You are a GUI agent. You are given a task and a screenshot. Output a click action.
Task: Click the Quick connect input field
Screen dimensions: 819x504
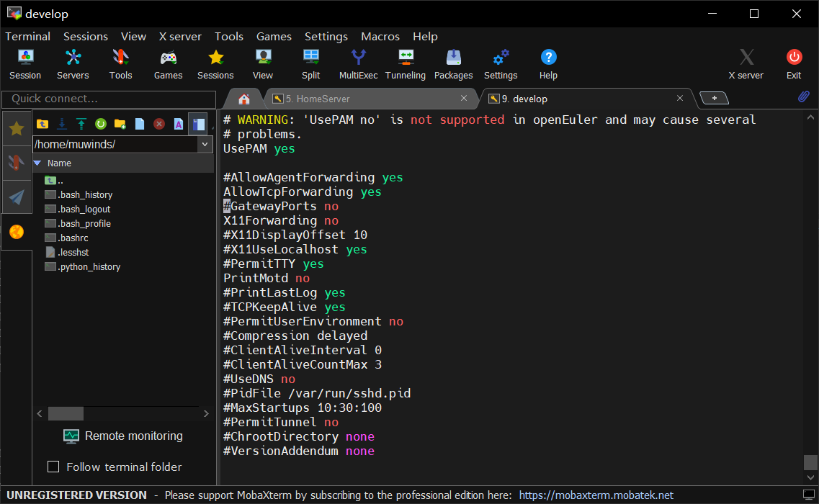click(109, 99)
